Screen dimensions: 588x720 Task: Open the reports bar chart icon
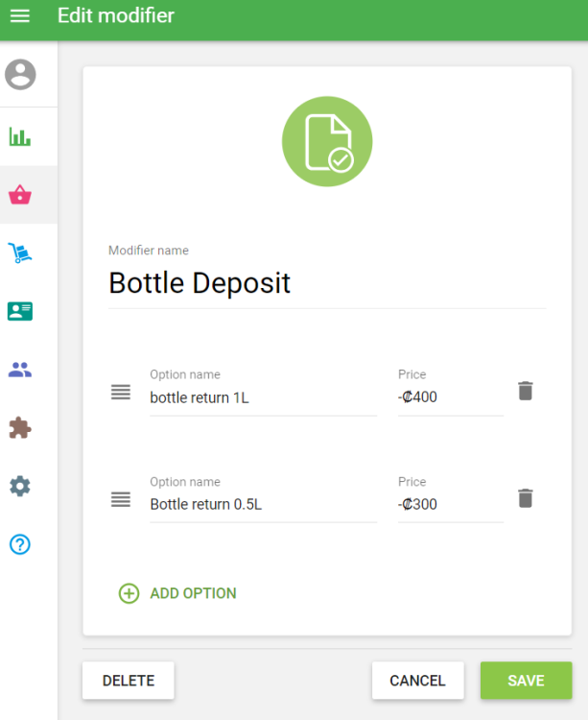pyautogui.click(x=20, y=136)
